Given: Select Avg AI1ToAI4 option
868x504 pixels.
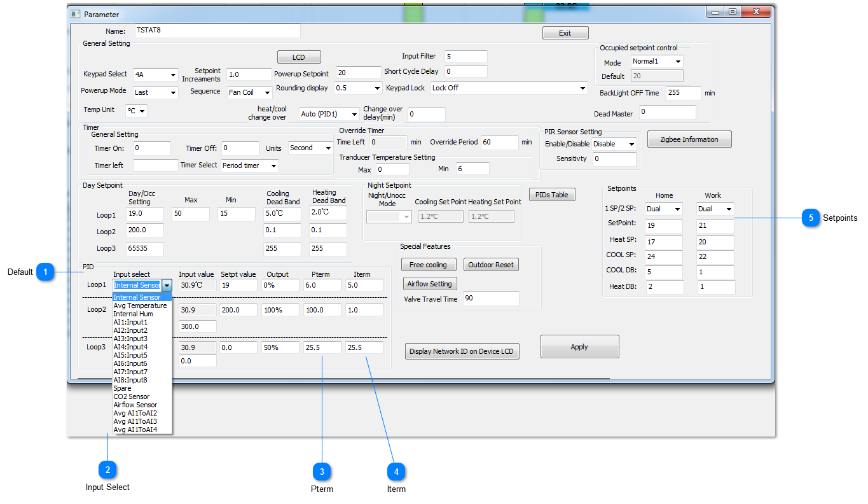Looking at the screenshot, I should coord(142,430).
